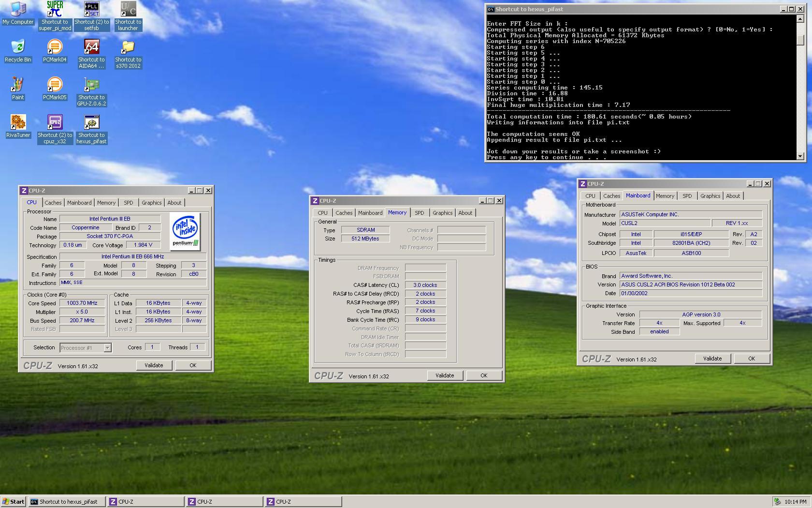The height and width of the screenshot is (508, 812).
Task: Click the console icon in hexus_pifast title bar
Action: tap(491, 9)
